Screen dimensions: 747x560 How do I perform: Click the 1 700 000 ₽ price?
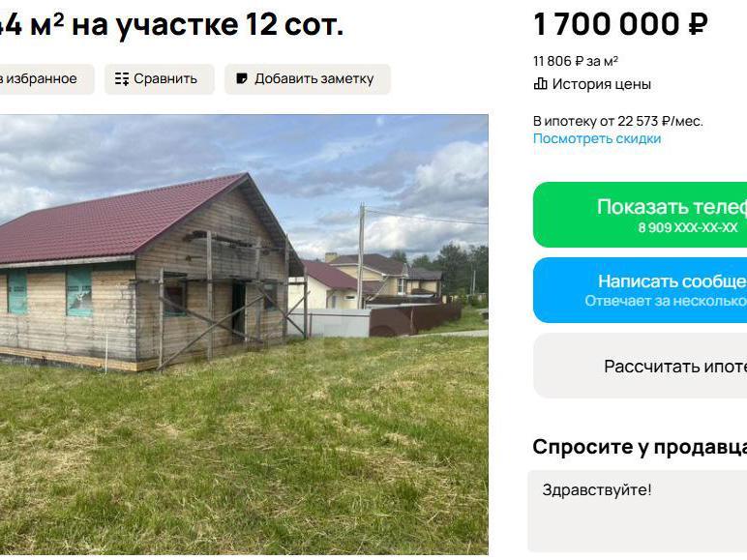[621, 24]
